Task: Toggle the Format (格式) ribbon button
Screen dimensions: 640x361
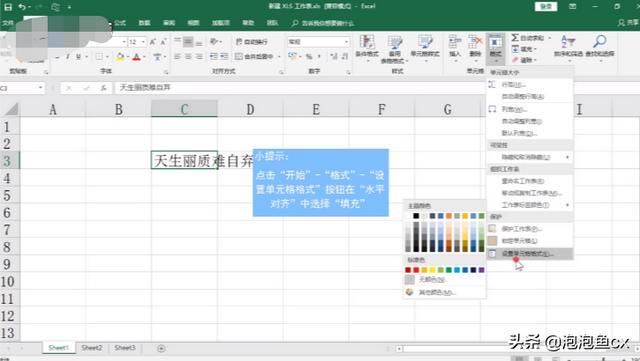Action: [496, 48]
